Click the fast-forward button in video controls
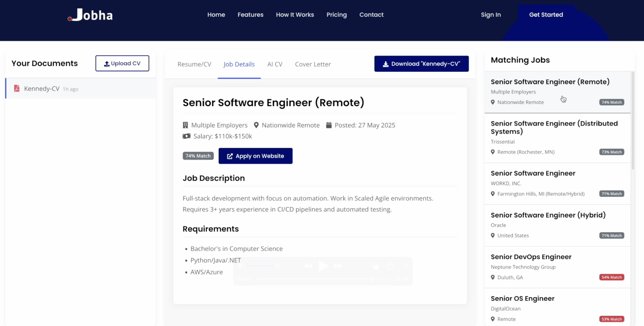 click(x=338, y=266)
